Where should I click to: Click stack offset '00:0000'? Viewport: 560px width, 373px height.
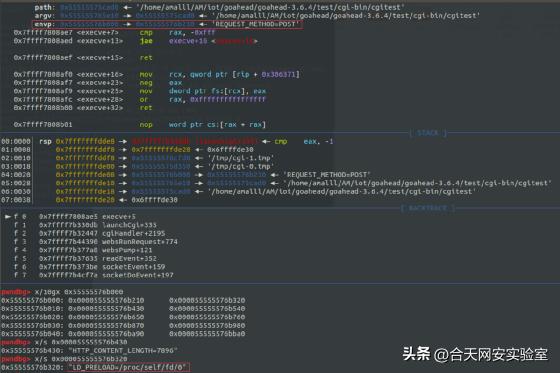tap(16, 141)
